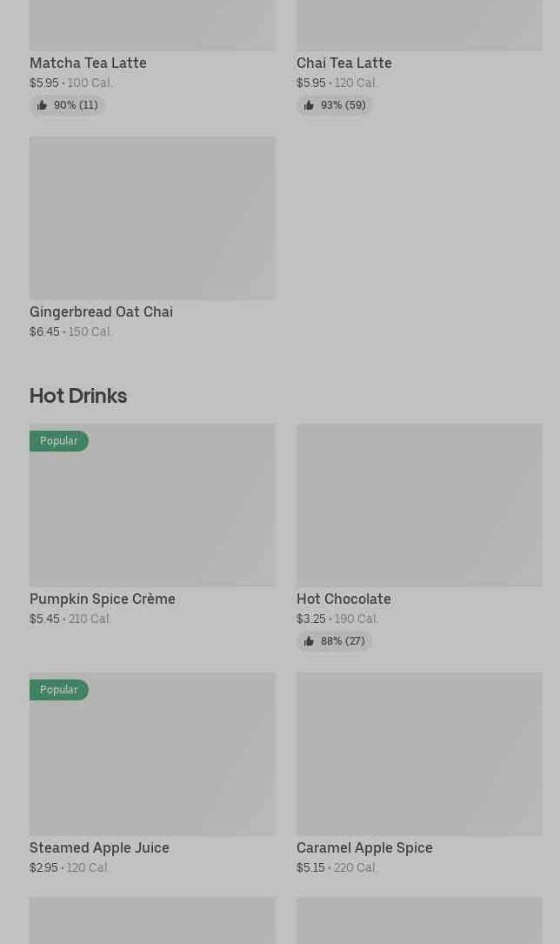This screenshot has width=560, height=944.
Task: Select Pumpkin Spice Crème item name
Action: pos(103,599)
